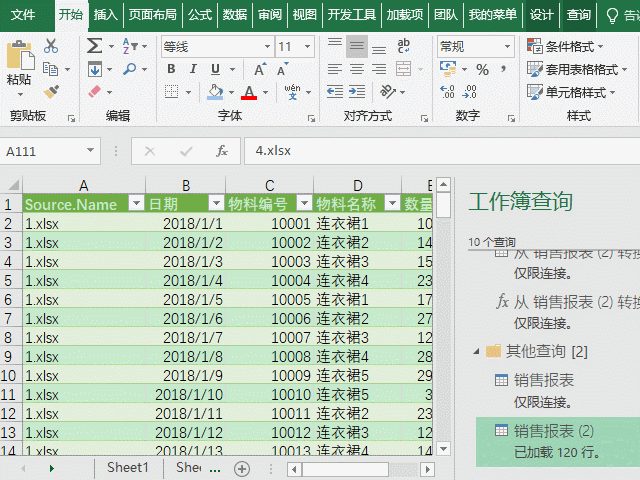The height and width of the screenshot is (480, 640).
Task: Click the Clear eraser icon
Action: pyautogui.click(x=94, y=92)
